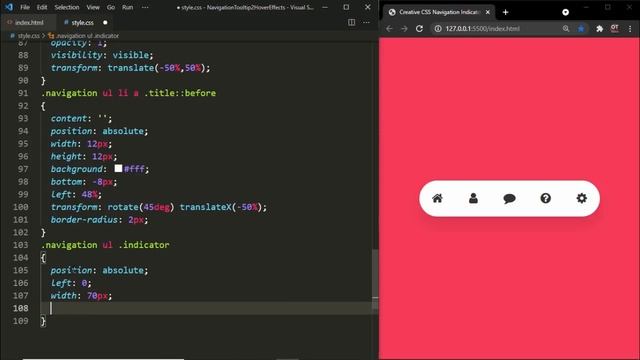Click '.title::before' selector on line 91

click(180, 93)
